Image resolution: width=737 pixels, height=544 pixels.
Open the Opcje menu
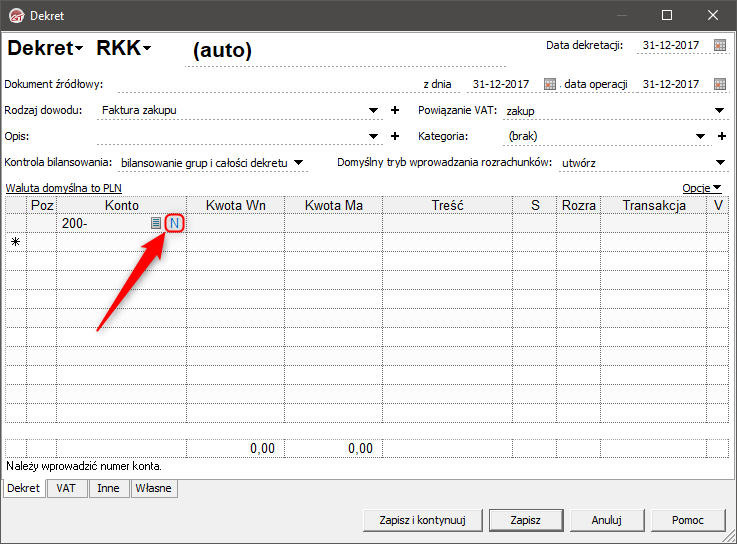(x=702, y=188)
